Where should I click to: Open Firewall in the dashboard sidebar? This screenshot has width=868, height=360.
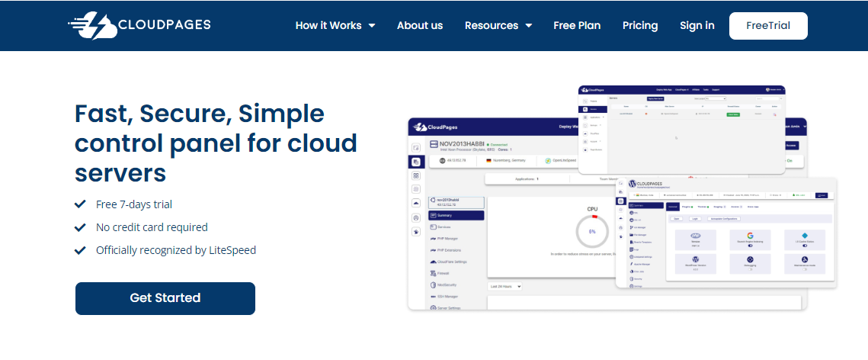pyautogui.click(x=440, y=273)
